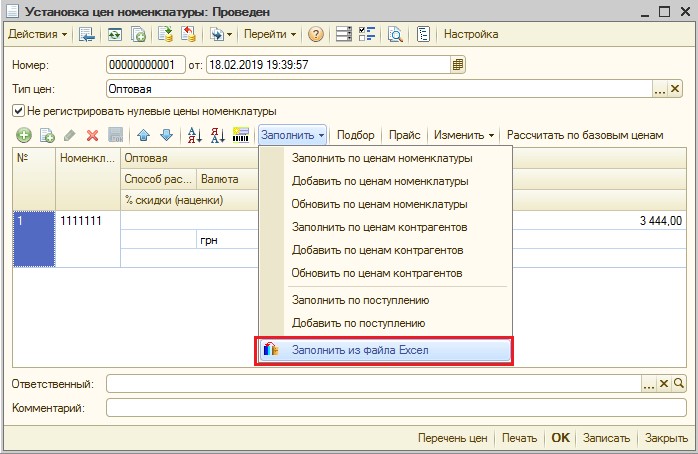698x454 pixels.
Task: Click the Комментарий input field
Action: tap(396, 407)
